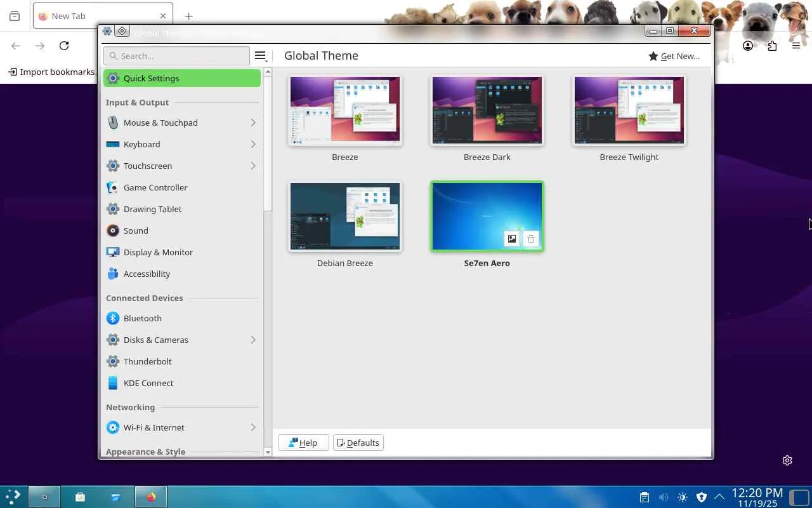The image size is (812, 508).
Task: Expand the Keyboard submenu arrow
Action: coord(252,144)
